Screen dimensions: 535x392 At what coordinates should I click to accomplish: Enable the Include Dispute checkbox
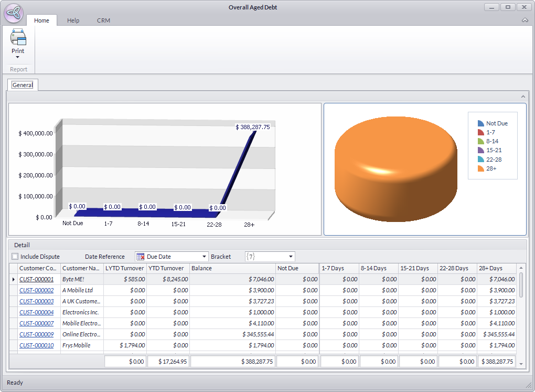[x=15, y=257]
